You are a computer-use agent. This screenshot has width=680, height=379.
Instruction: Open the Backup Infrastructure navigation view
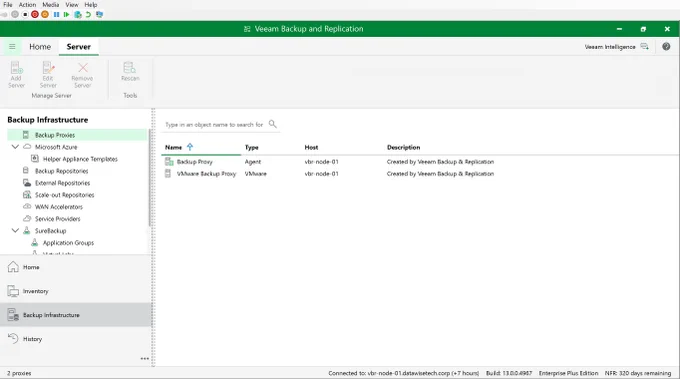click(x=76, y=315)
